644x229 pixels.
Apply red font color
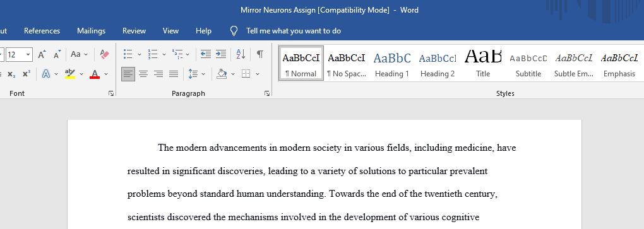coord(95,74)
